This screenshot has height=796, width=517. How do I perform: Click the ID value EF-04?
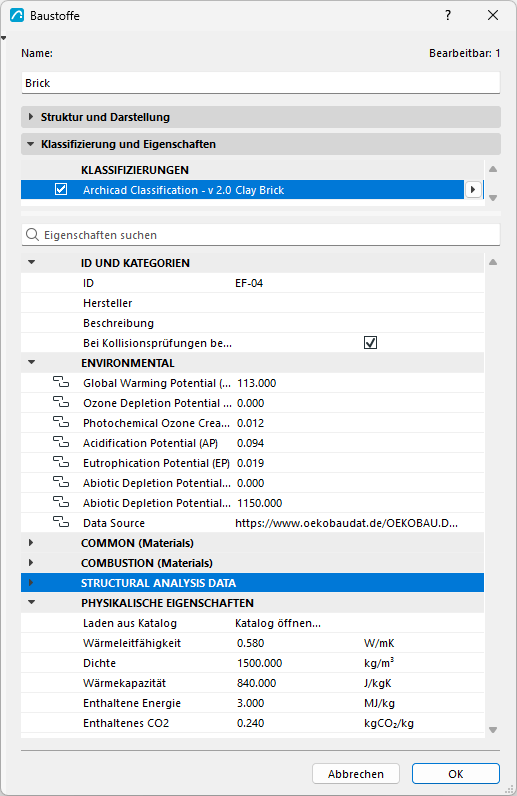pos(249,283)
